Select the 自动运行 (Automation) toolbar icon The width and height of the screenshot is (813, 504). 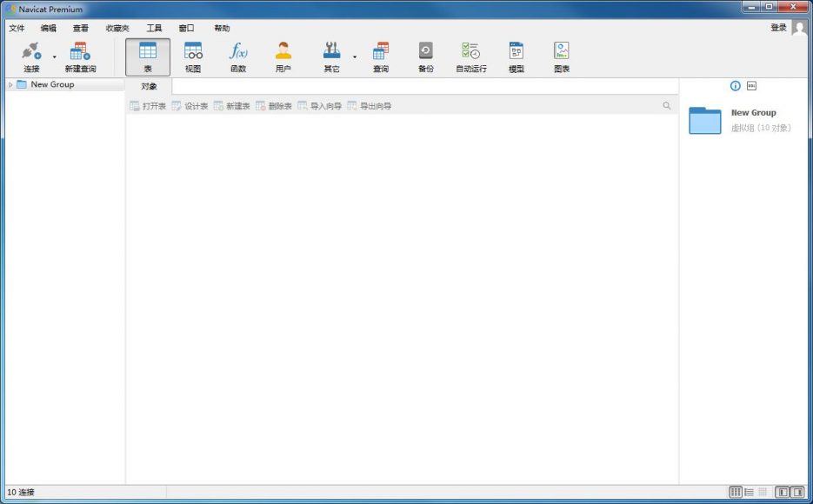(470, 57)
